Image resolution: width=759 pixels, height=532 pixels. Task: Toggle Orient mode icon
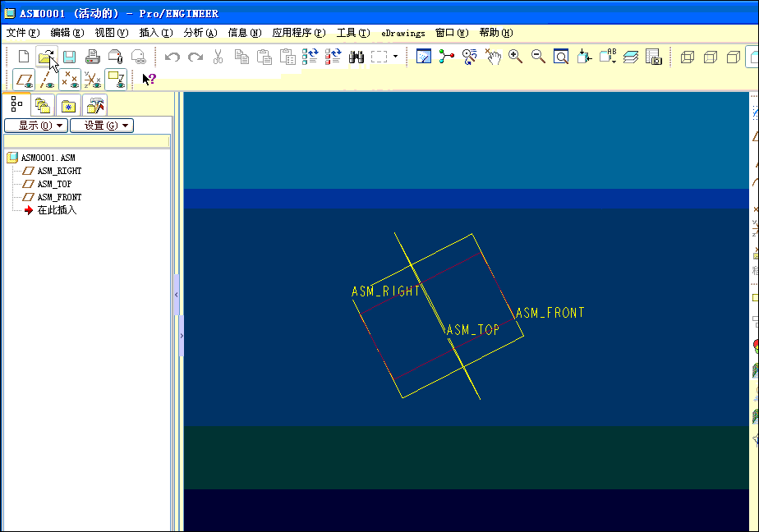point(470,57)
